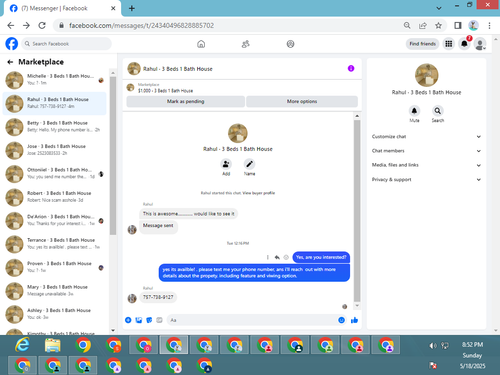The height and width of the screenshot is (375, 500).
Task: Open Ashley - 3 Beds 1 Bath House conversation
Action: (55, 314)
